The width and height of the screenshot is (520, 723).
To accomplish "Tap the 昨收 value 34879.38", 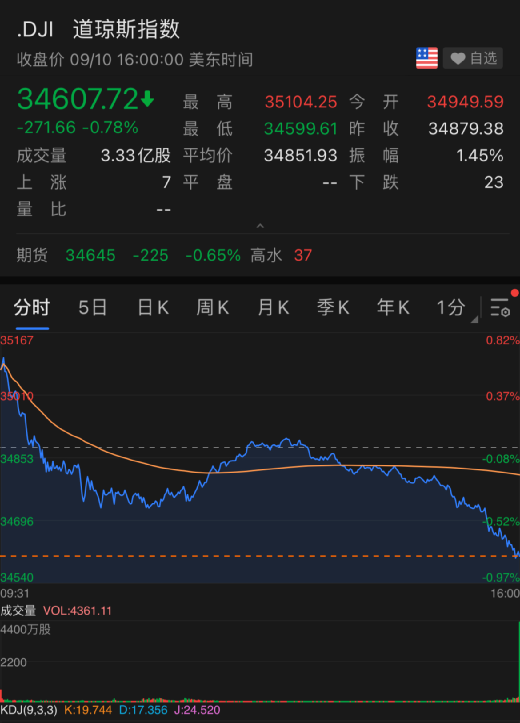I will (466, 129).
